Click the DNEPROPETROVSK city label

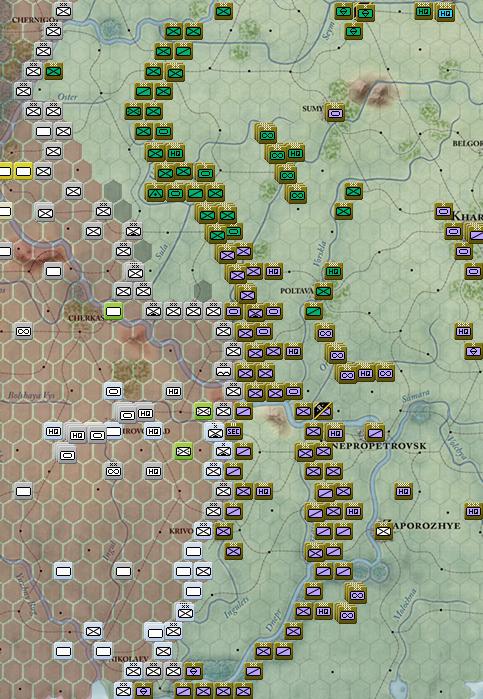382,446
